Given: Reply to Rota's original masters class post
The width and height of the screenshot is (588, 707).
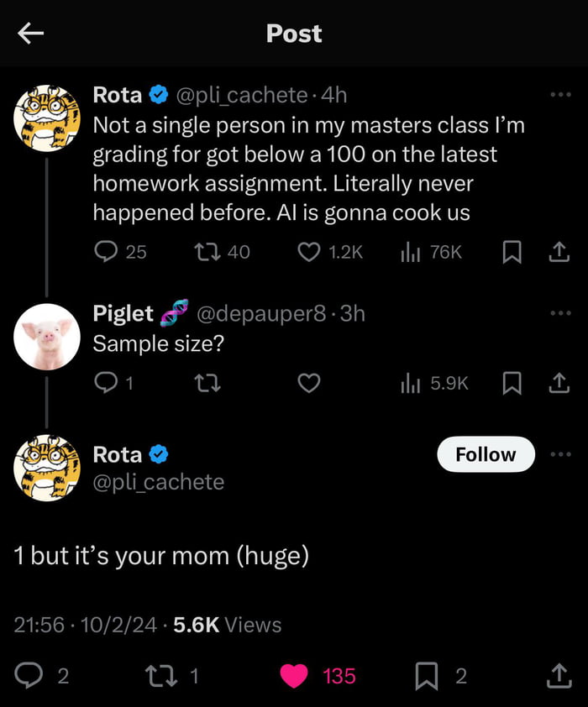Looking at the screenshot, I should coord(106,251).
